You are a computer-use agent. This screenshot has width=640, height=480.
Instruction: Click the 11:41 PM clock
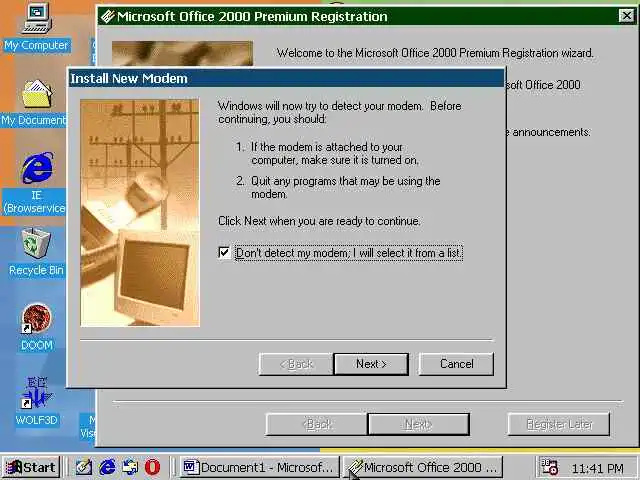point(598,468)
